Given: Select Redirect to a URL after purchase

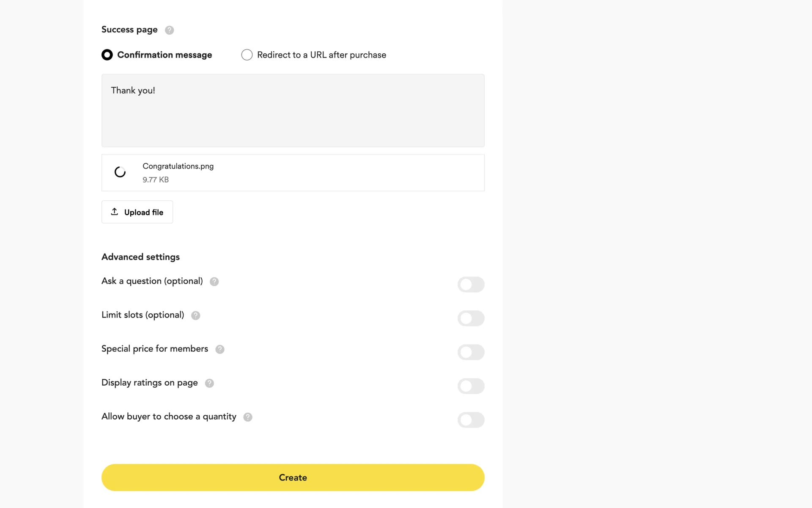Looking at the screenshot, I should click(x=247, y=55).
